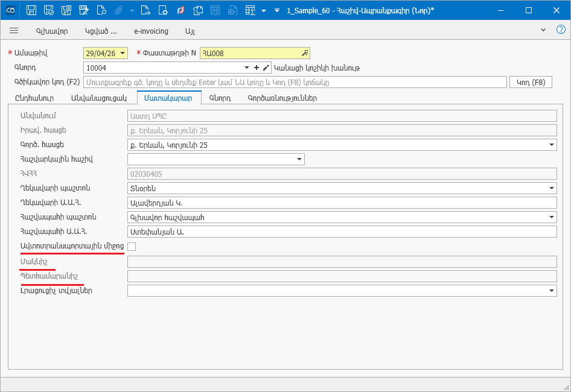The image size is (571, 392).
Task: Minimize the window
Action: [x=501, y=10]
